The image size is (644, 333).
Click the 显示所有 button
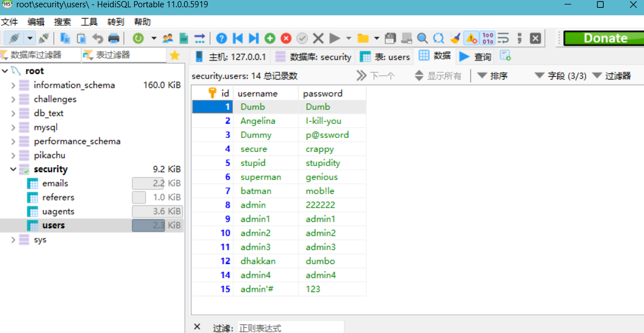(438, 76)
